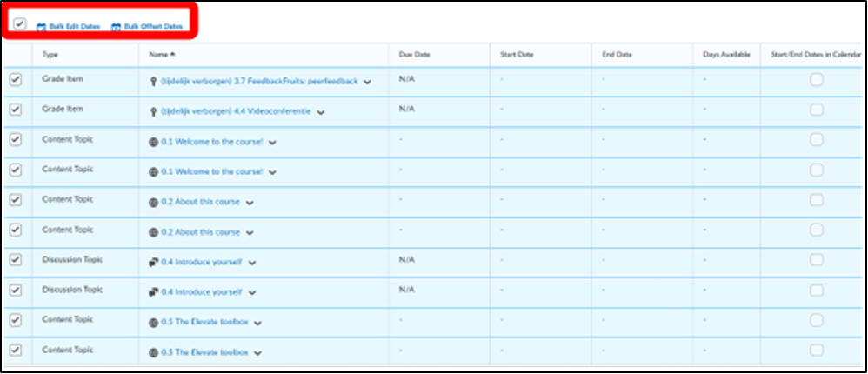This screenshot has height=374, width=868.
Task: Click the globe icon of first 0.2 About row
Action: click(x=153, y=203)
